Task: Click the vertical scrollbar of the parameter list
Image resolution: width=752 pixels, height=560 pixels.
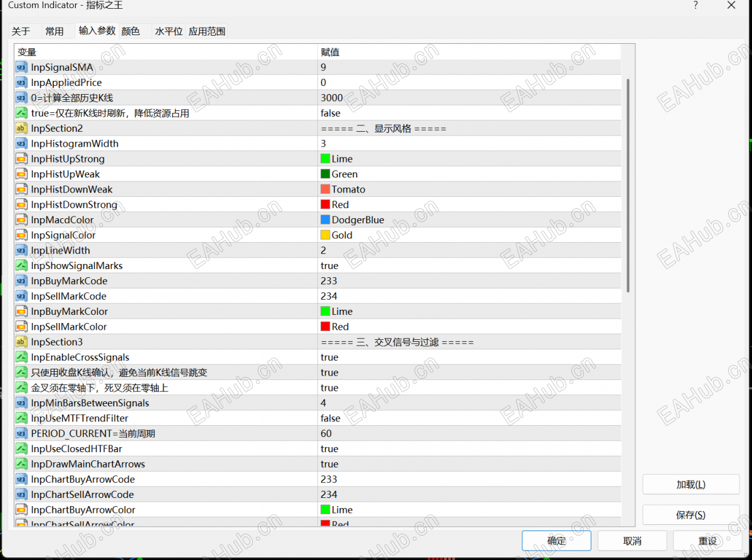Action: [628, 186]
